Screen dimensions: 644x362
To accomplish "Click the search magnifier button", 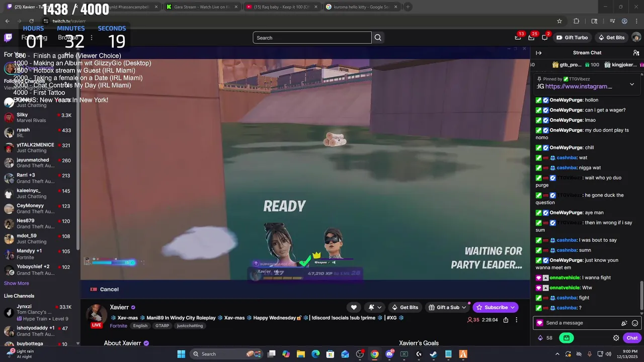I will [378, 38].
